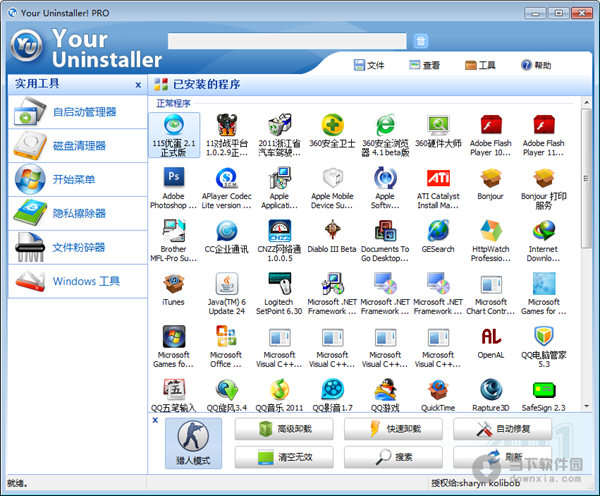Screen dimensions: 600x496
Task: Select the CNZZ网络通 1.0.0.5 icon
Action: (x=279, y=241)
